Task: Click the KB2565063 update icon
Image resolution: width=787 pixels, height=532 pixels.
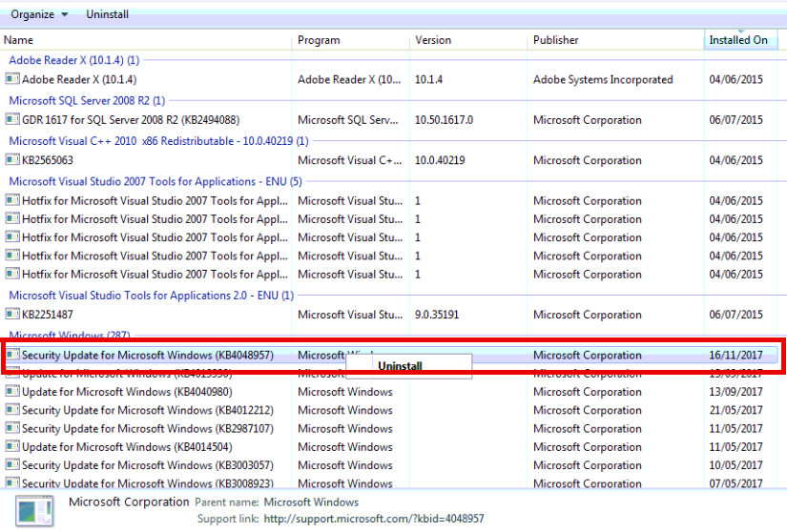Action: 12,159
